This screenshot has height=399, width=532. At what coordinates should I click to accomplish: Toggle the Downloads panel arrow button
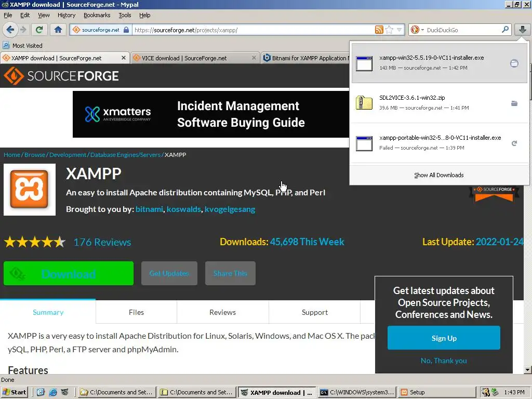click(523, 30)
